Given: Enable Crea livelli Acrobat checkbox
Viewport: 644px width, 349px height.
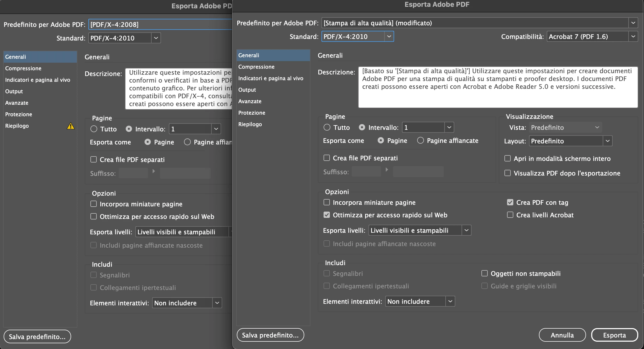Looking at the screenshot, I should [510, 215].
